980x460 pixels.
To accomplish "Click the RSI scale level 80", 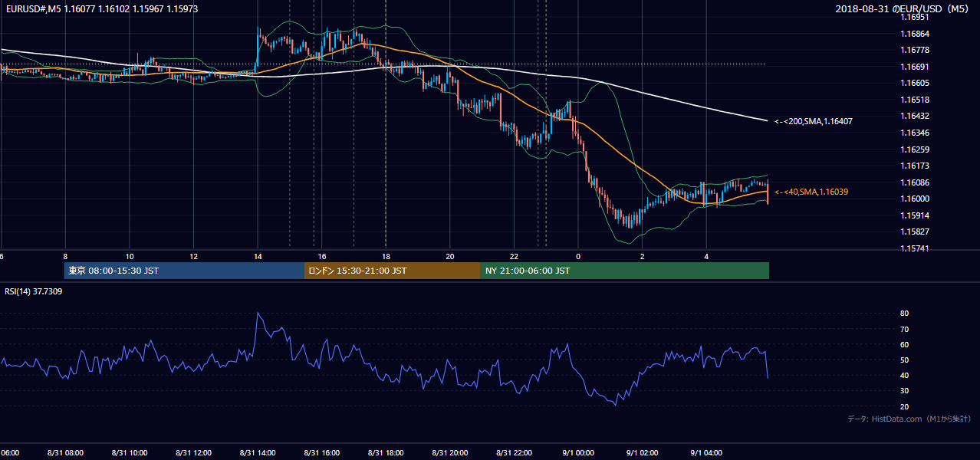I will point(904,314).
